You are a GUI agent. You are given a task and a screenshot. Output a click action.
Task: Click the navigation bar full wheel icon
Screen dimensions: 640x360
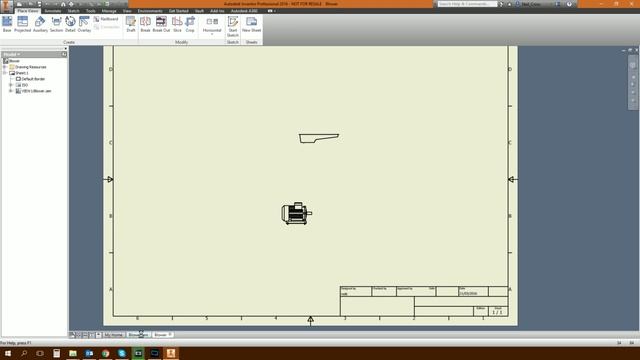coord(633,65)
